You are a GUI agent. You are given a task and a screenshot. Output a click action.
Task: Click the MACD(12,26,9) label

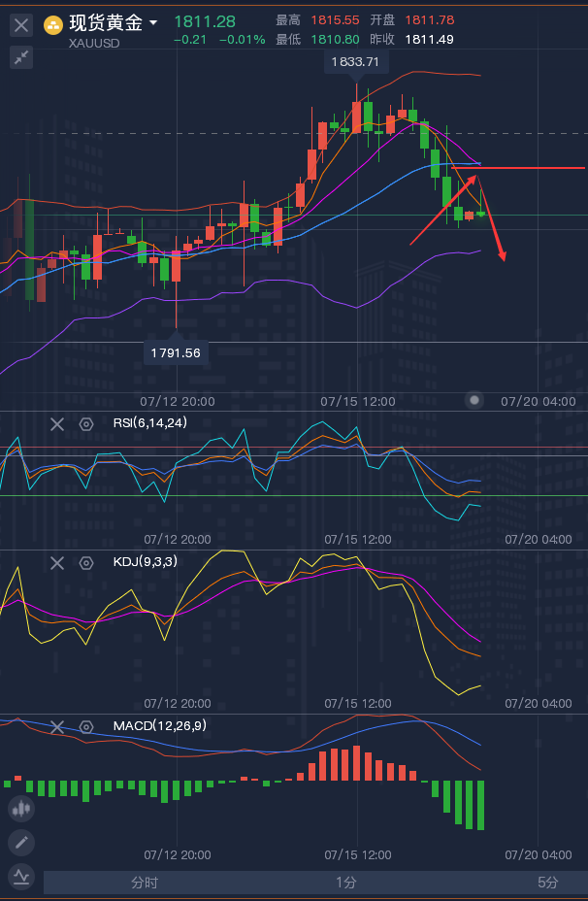click(x=160, y=725)
